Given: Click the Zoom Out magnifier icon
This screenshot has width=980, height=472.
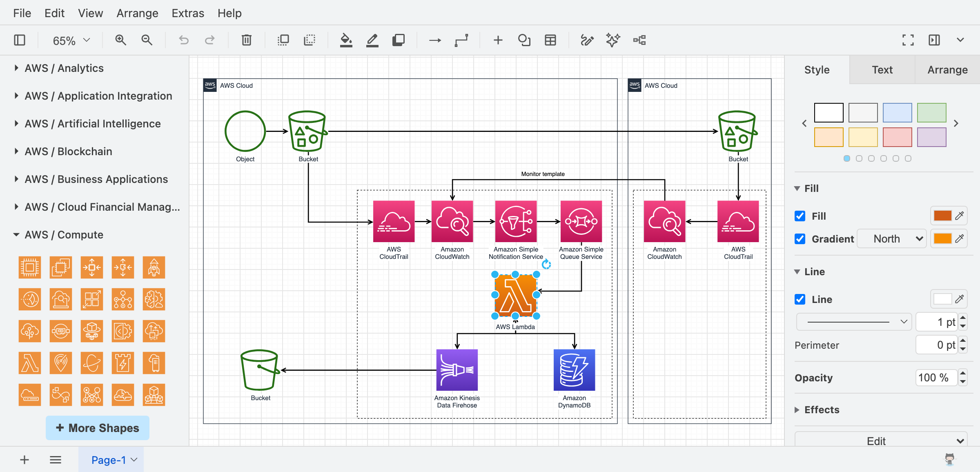Looking at the screenshot, I should click(x=147, y=40).
